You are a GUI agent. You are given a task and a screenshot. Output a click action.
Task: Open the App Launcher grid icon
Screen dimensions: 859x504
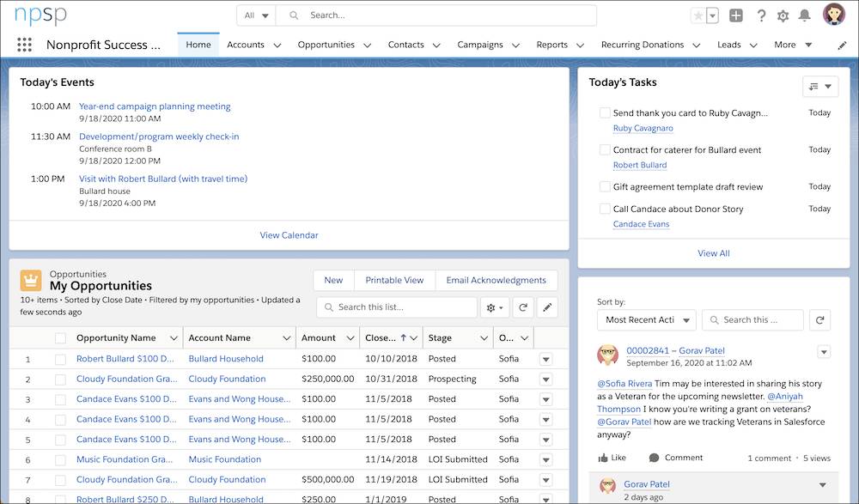pos(24,45)
